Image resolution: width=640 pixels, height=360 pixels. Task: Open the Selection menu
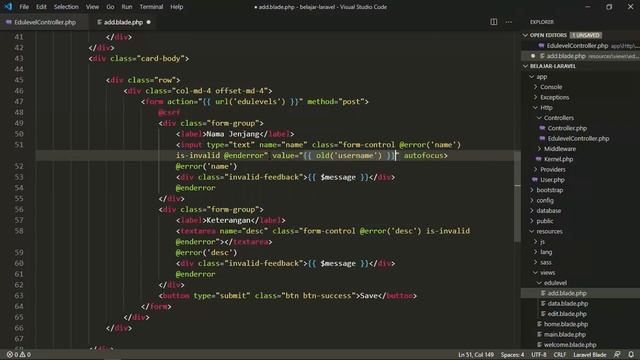tap(66, 7)
